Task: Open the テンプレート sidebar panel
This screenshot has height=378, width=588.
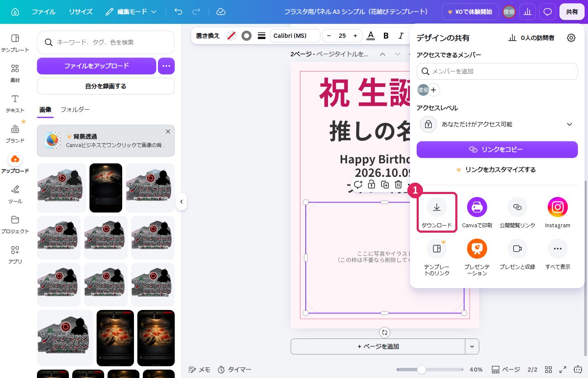Action: point(15,43)
